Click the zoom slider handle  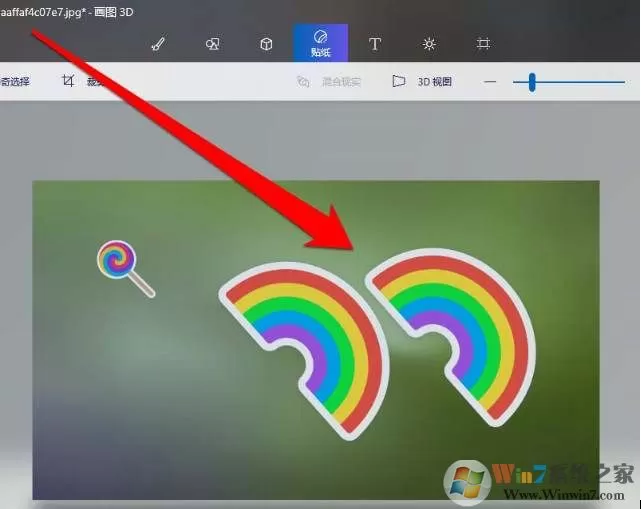pyautogui.click(x=531, y=82)
